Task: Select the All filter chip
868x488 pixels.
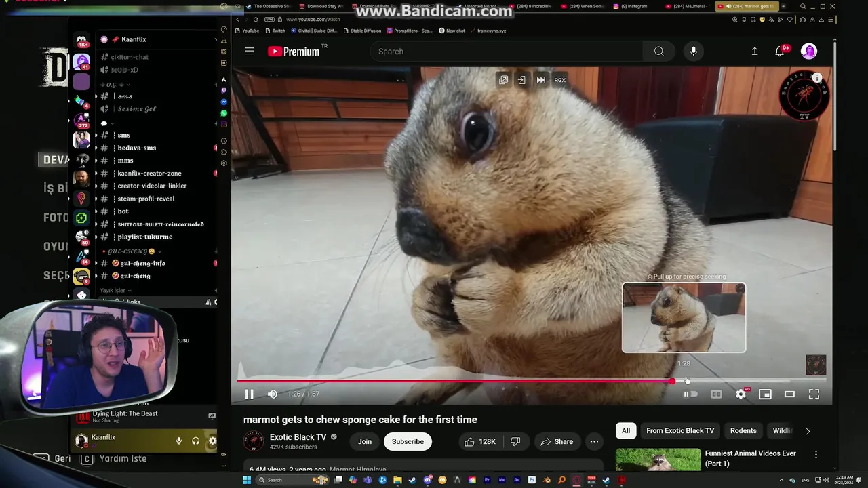Action: 626,431
